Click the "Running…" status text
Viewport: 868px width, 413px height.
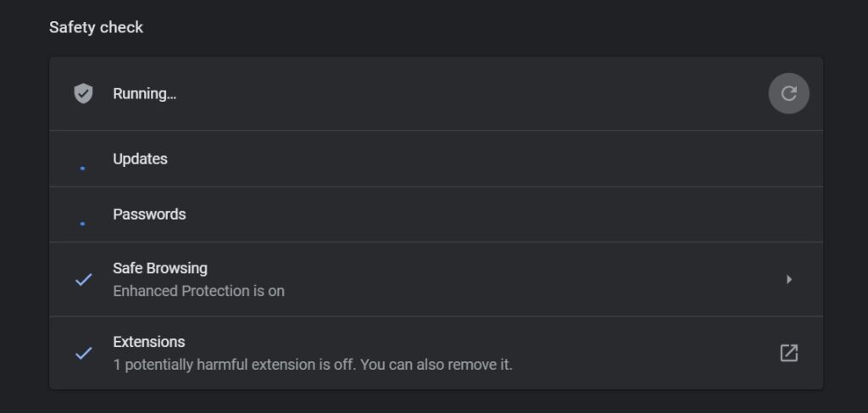pos(145,93)
